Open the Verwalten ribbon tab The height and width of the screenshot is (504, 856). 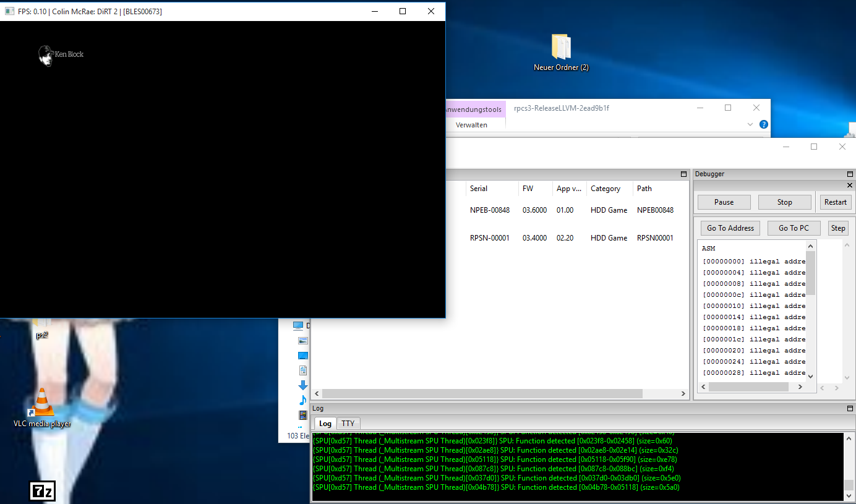[471, 125]
